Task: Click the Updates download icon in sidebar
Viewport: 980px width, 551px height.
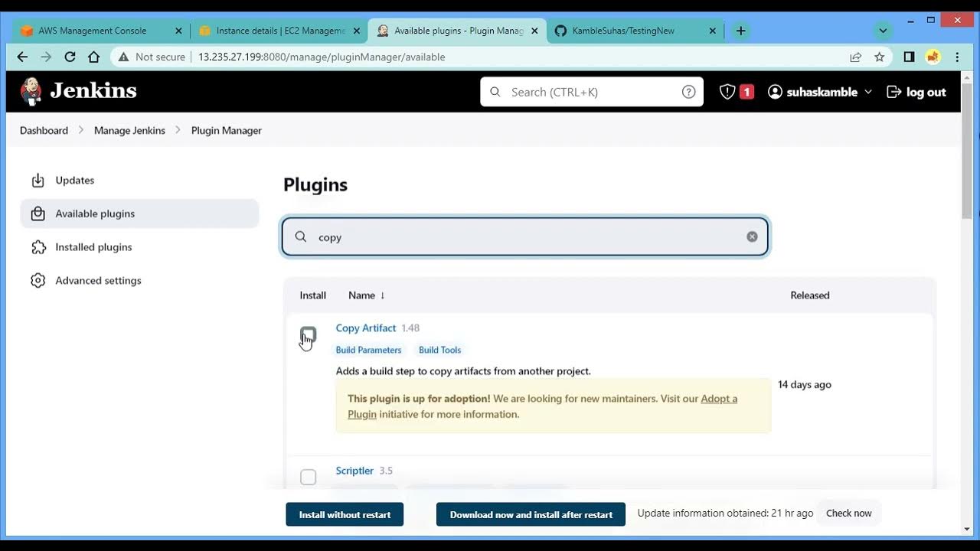Action: click(x=38, y=181)
